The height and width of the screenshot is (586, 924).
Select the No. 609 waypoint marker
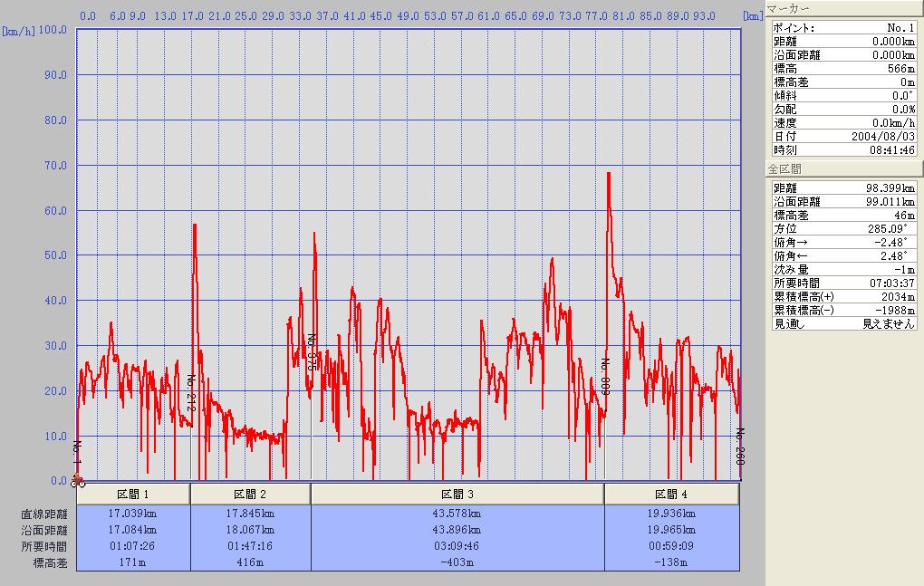point(605,376)
